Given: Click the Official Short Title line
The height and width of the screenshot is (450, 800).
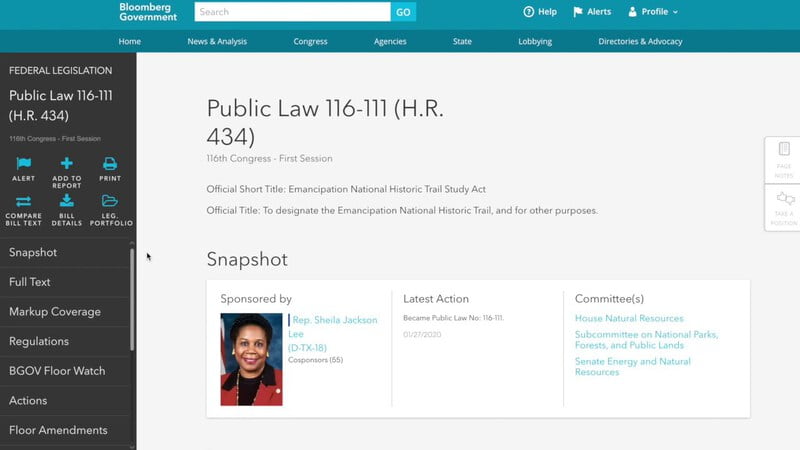Looking at the screenshot, I should [x=346, y=189].
